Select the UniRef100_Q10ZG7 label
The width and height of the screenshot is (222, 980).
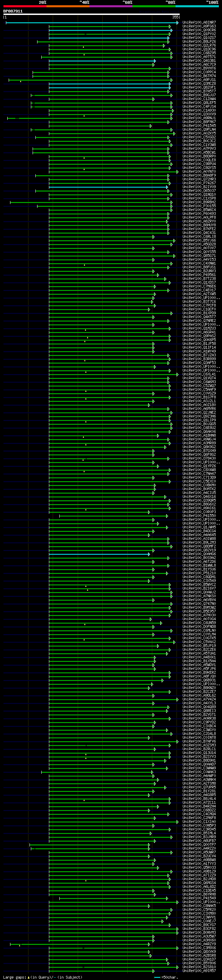coord(199,38)
